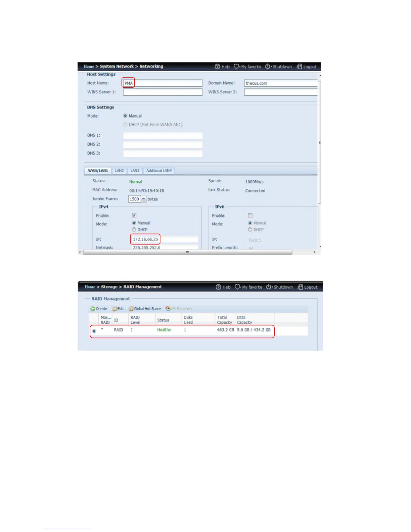Switch to the LAN3 tab
411x532 pixels.
135,171
